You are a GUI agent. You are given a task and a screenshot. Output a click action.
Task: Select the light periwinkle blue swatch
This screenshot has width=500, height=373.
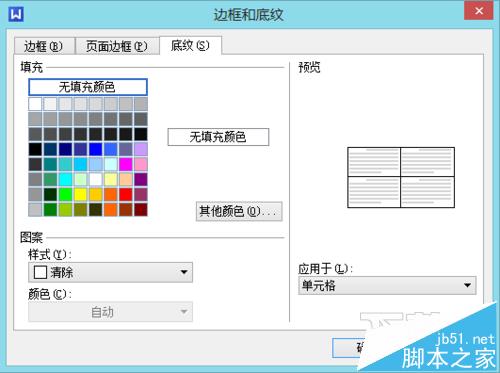click(x=95, y=164)
